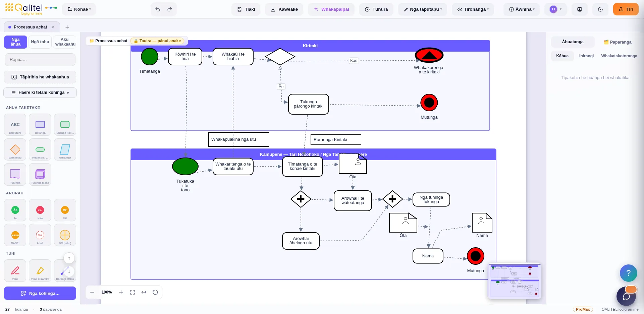Select the Tuhinga maha multi-document shape
Image resolution: width=644 pixels, height=314 pixels.
(x=40, y=174)
